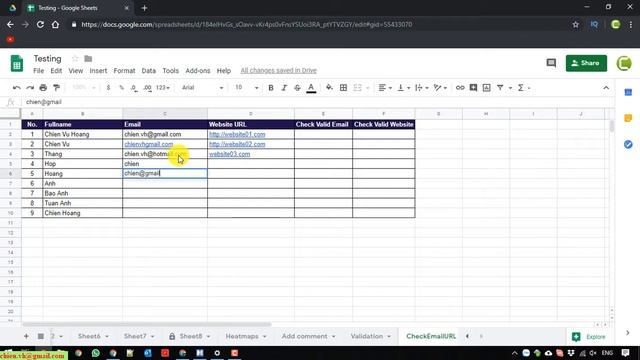Open the Data menu
640x360 pixels.
(149, 71)
